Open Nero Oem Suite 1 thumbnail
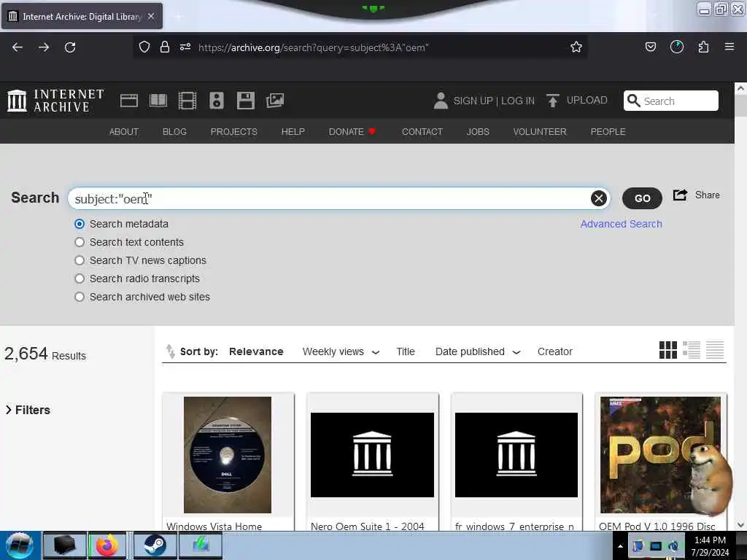Image resolution: width=747 pixels, height=560 pixels. 372,455
